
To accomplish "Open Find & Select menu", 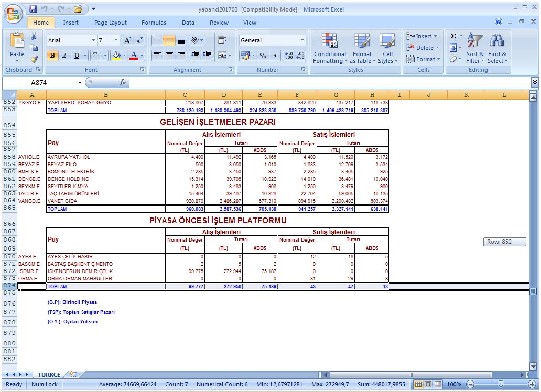I will (497, 48).
